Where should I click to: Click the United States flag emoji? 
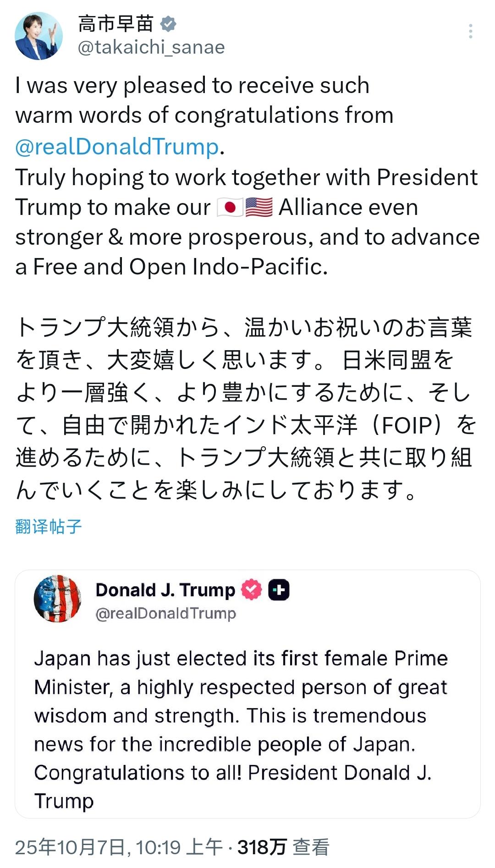(x=259, y=208)
